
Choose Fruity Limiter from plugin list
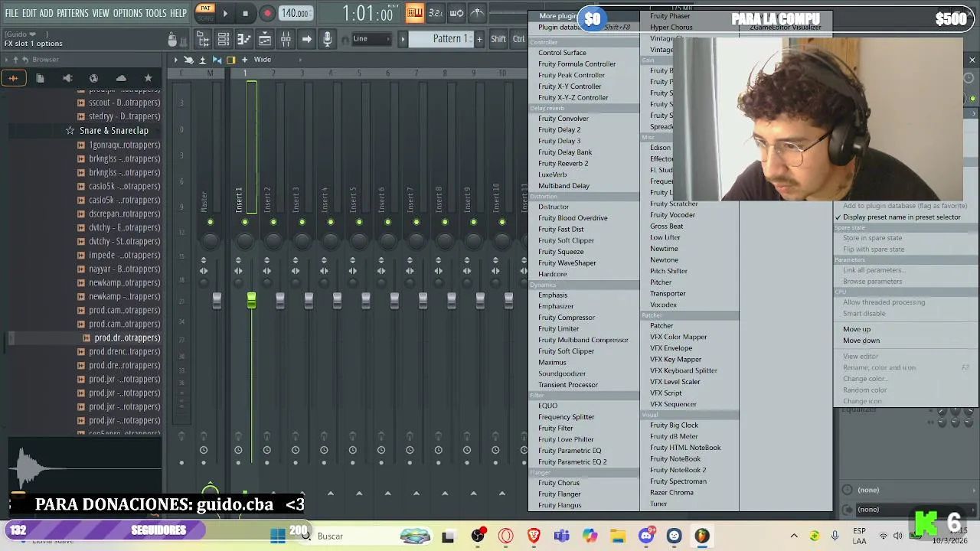558,329
